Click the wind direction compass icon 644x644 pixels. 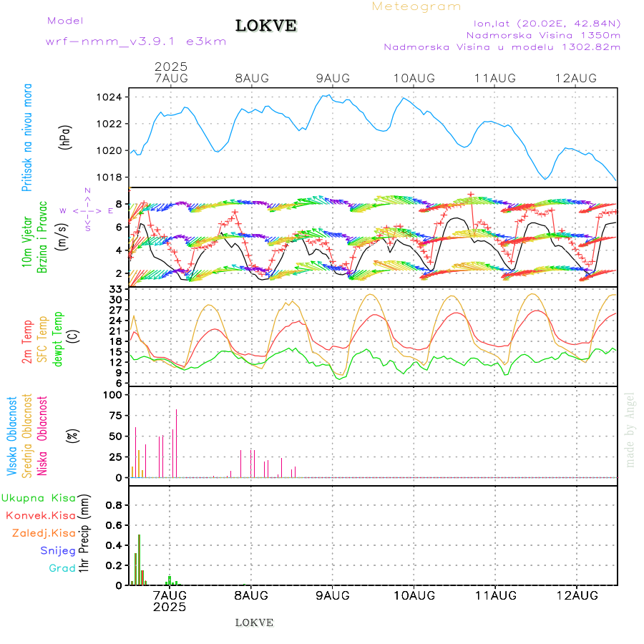[x=87, y=210]
